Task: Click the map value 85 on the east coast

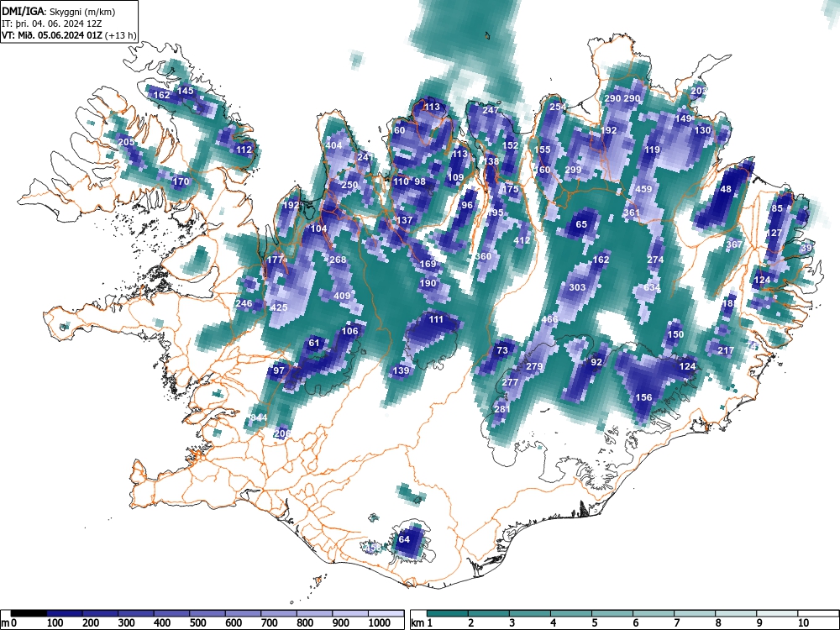Action: (777, 208)
